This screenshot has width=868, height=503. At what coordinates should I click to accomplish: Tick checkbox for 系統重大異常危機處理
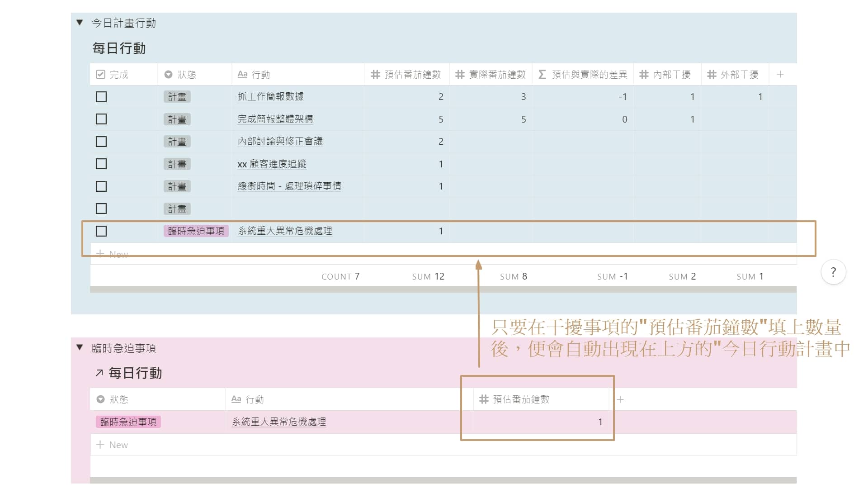(x=101, y=231)
